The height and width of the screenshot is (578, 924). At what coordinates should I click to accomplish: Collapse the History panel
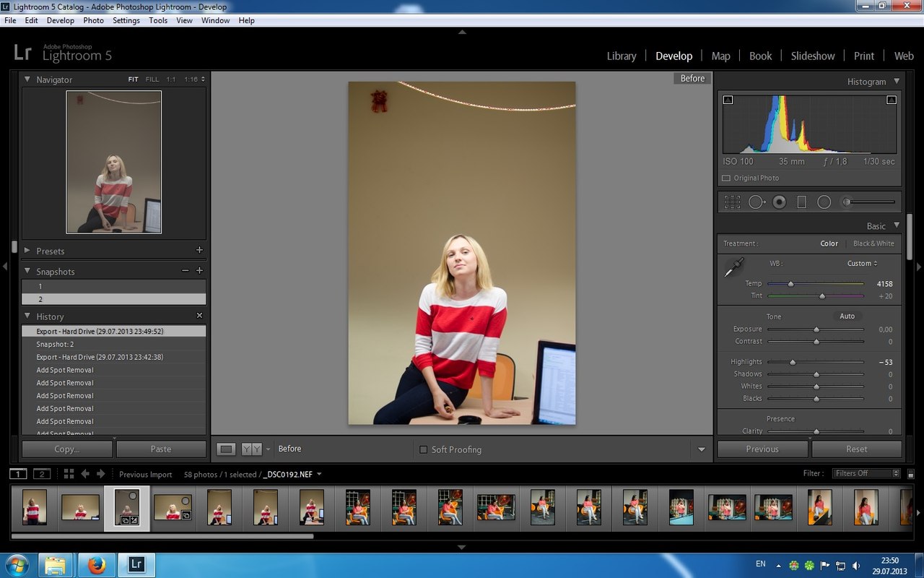tap(27, 316)
